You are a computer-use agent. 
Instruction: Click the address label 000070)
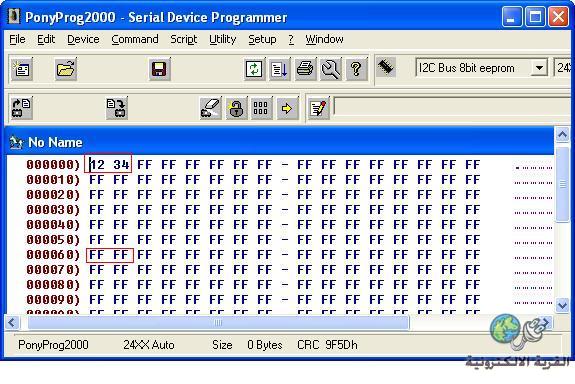click(53, 270)
